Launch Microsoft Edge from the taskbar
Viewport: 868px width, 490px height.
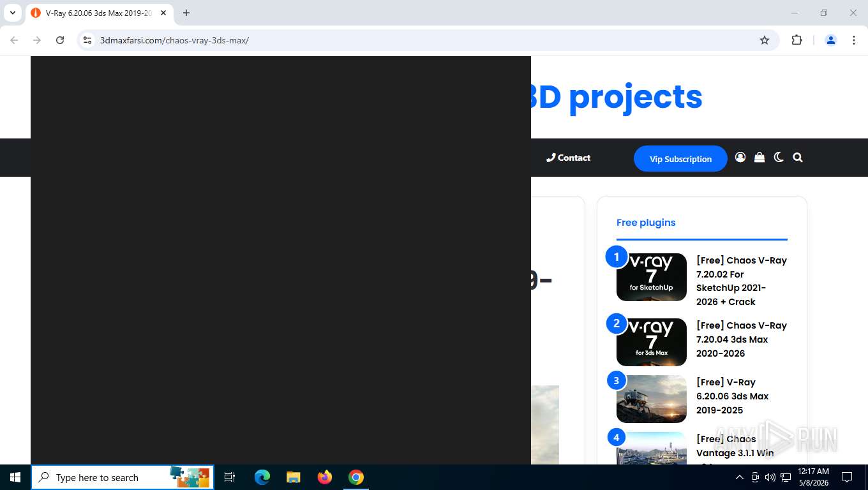(x=262, y=477)
